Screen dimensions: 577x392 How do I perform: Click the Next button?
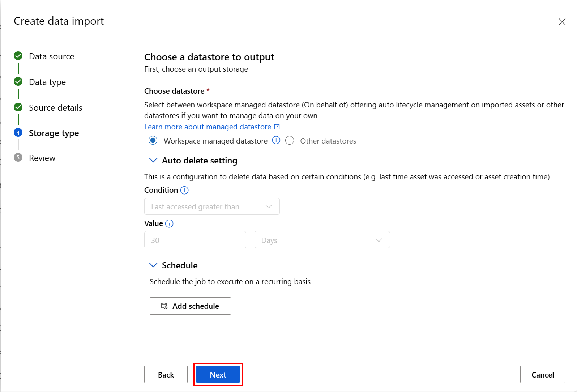tap(218, 375)
